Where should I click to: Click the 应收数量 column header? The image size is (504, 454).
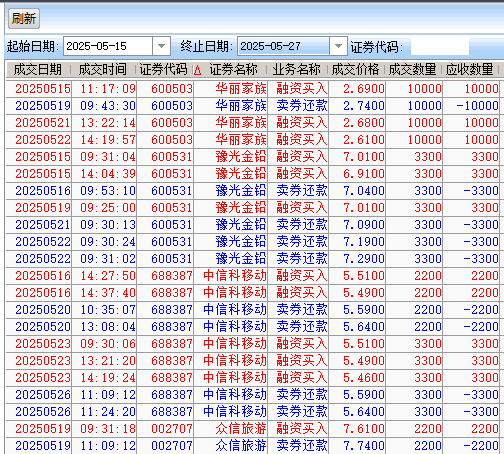(x=469, y=70)
